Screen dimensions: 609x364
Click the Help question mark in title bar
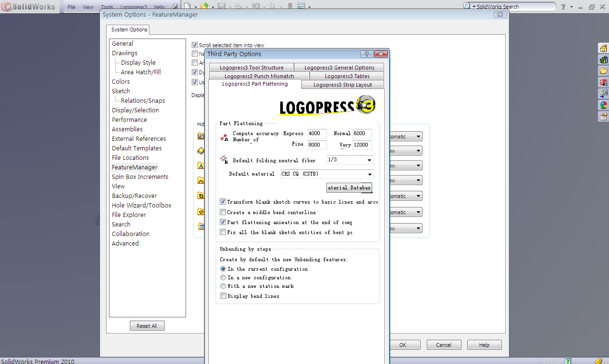[563, 7]
